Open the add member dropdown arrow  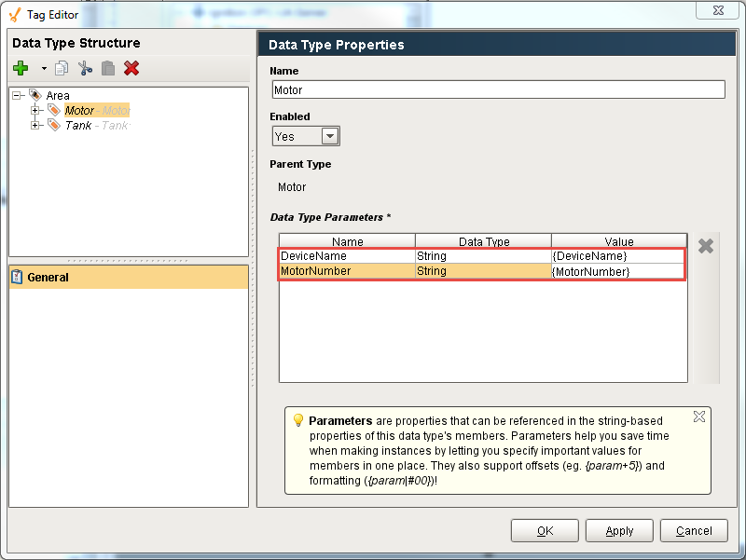(x=43, y=69)
